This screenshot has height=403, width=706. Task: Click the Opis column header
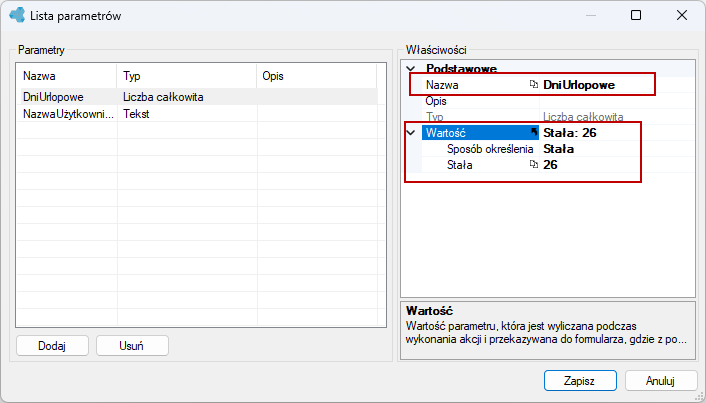317,76
